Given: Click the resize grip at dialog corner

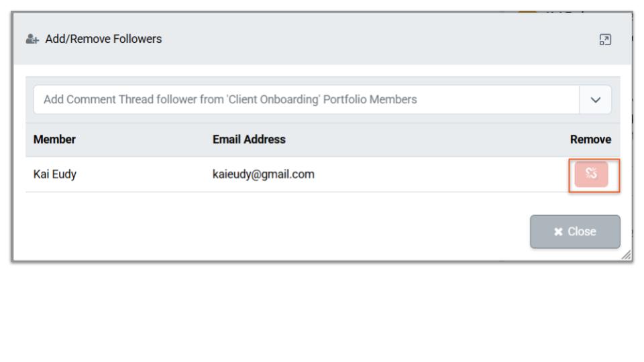Looking at the screenshot, I should (x=626, y=255).
